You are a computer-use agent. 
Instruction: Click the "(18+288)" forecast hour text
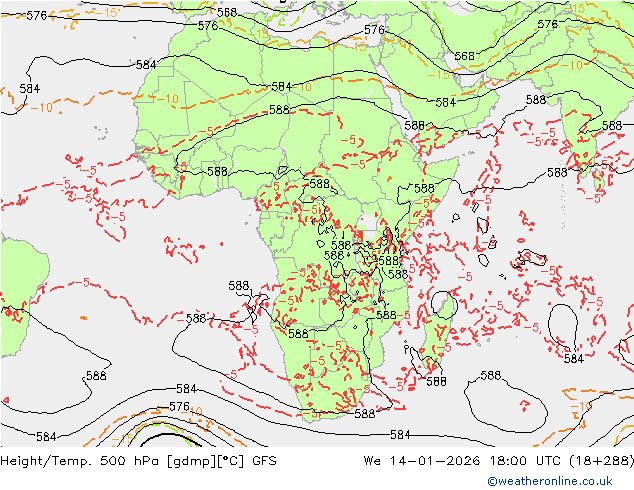603,461
